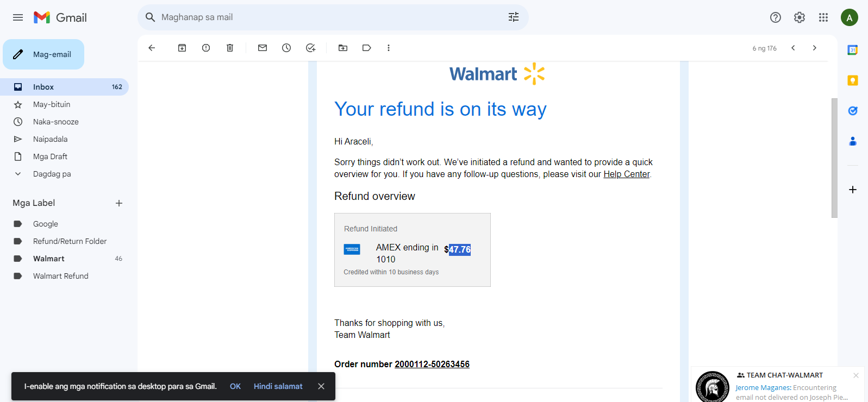Click the 'Refund overview' heading
Image resolution: width=868 pixels, height=402 pixels.
tap(374, 196)
